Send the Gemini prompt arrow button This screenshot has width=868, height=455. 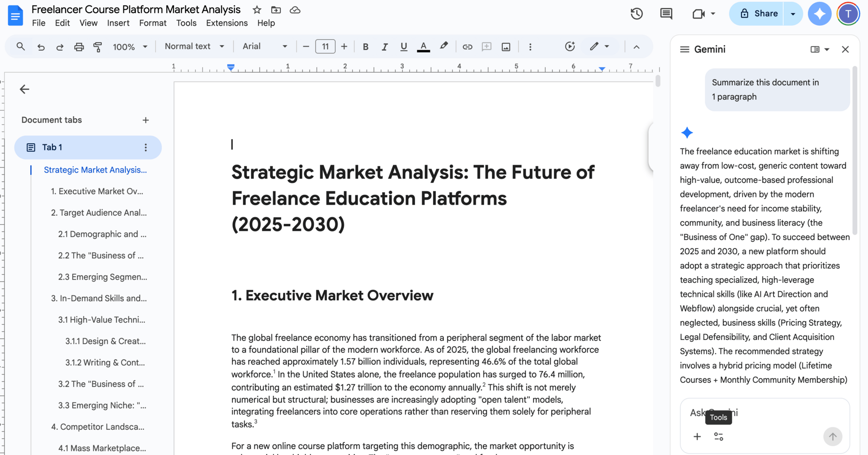coord(833,436)
